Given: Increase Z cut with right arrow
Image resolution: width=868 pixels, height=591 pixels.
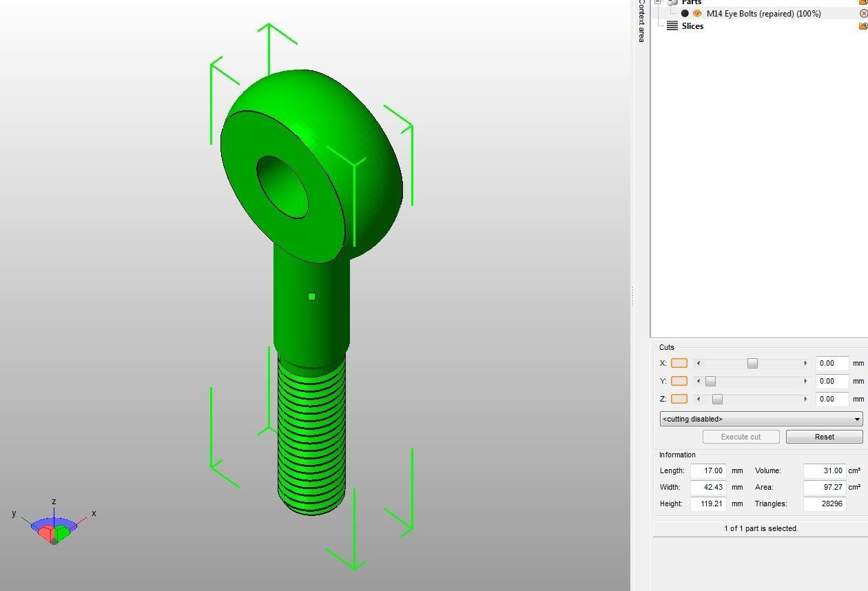Looking at the screenshot, I should point(805,399).
